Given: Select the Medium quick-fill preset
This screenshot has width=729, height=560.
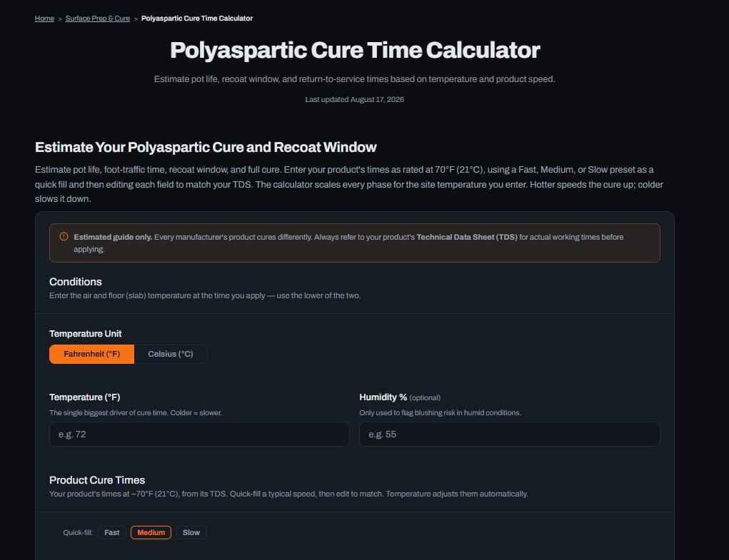Looking at the screenshot, I should point(151,533).
